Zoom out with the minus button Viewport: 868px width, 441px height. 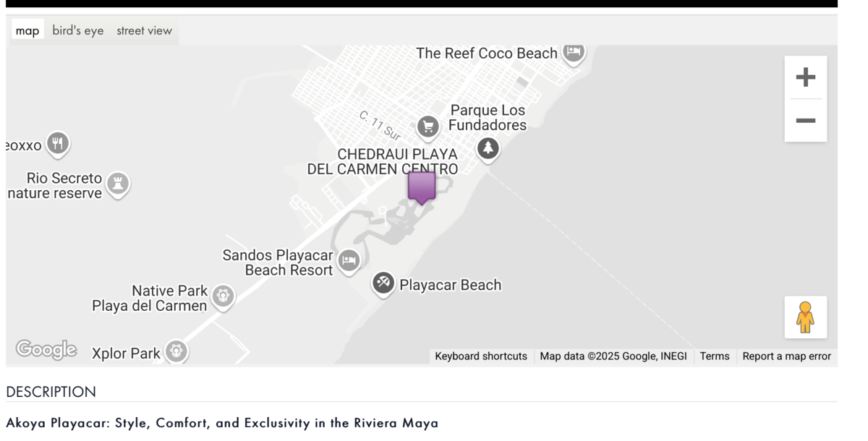805,121
